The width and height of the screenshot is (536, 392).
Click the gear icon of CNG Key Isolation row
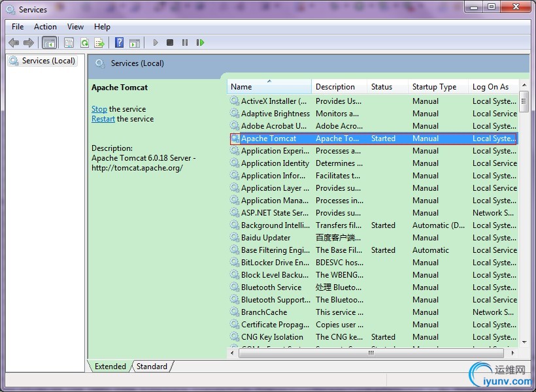click(235, 336)
